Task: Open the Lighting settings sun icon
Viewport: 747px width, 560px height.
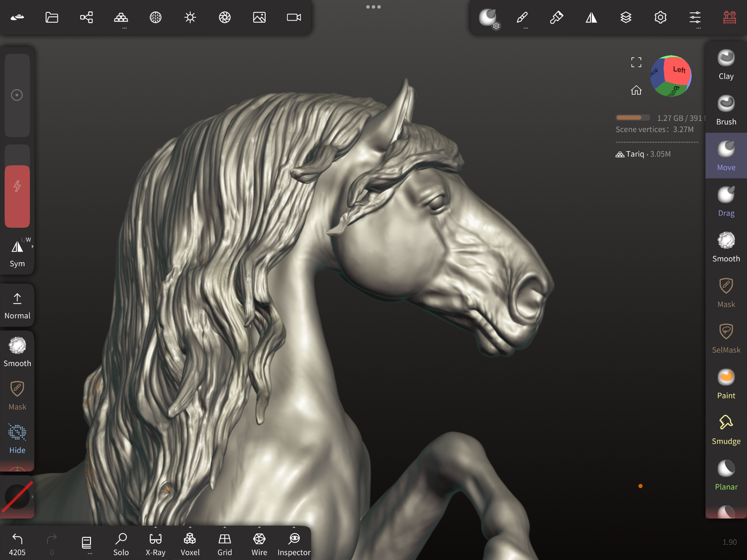Action: tap(190, 18)
